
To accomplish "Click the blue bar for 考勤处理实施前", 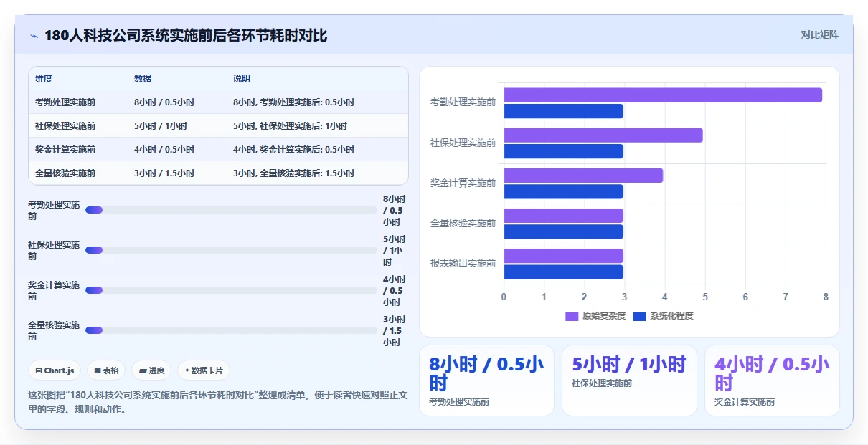I will [563, 111].
